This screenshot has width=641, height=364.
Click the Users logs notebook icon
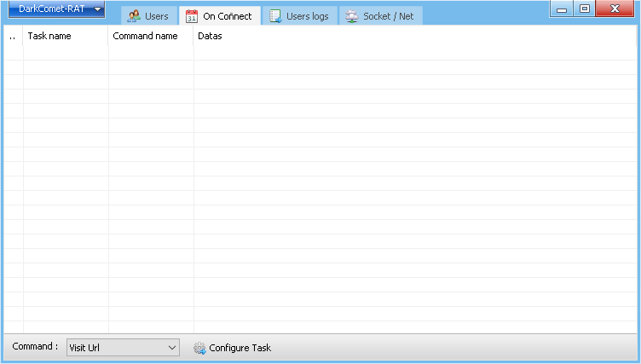pos(275,16)
